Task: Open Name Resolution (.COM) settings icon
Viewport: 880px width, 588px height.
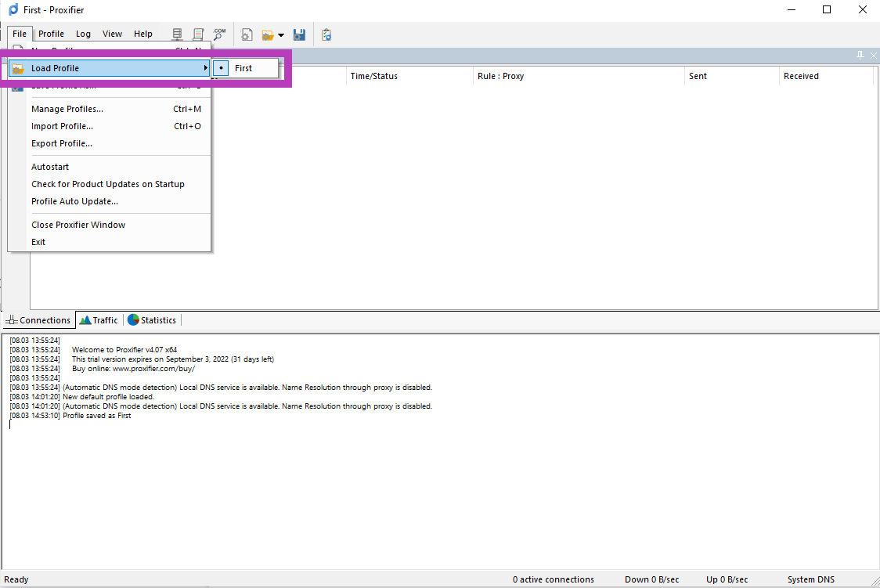Action: coord(219,34)
